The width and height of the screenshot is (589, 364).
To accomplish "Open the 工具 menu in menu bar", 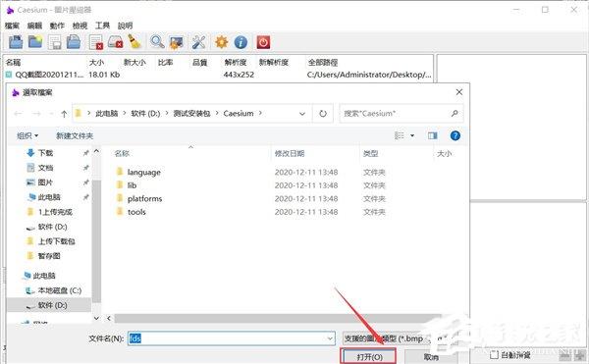I will pos(102,26).
